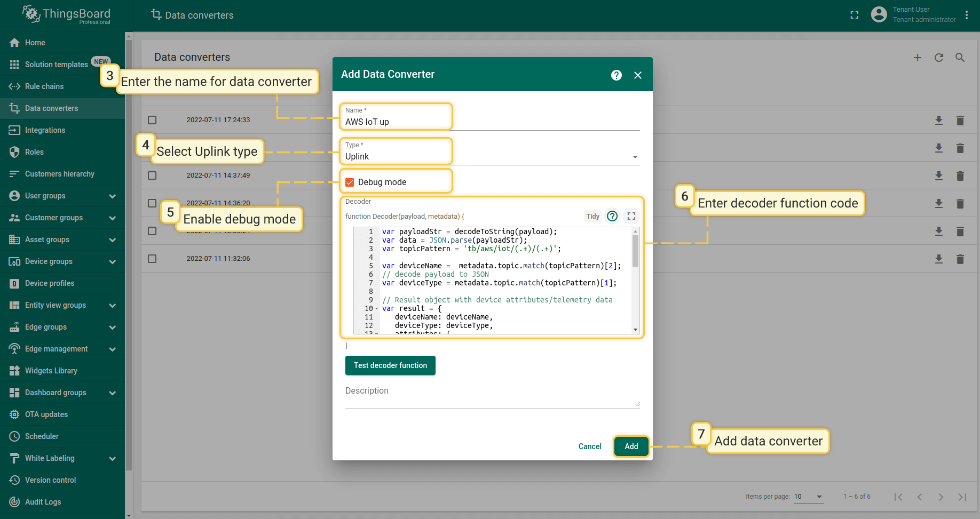The height and width of the screenshot is (519, 980).
Task: Open Items per page dropdown
Action: [808, 497]
